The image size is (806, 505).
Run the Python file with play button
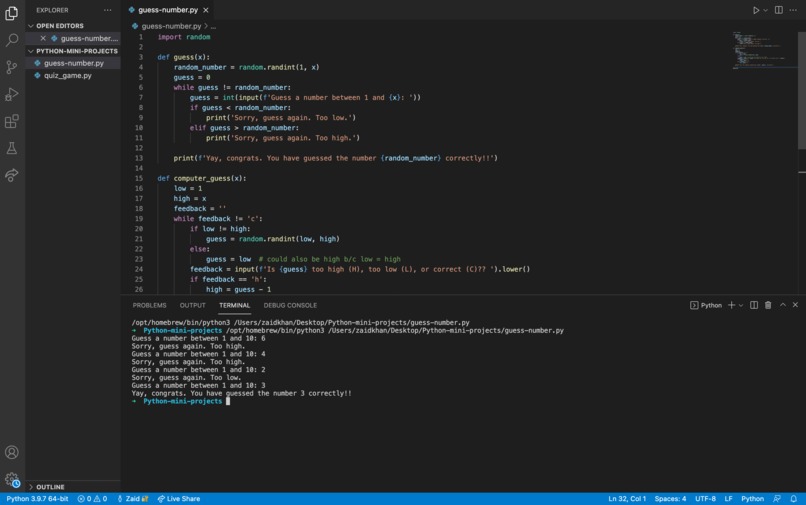coord(756,10)
